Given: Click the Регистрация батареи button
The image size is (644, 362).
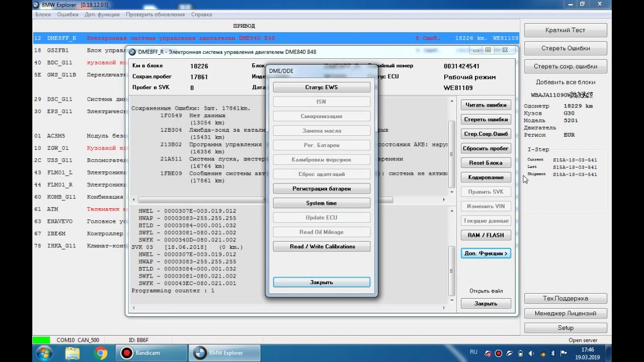Looking at the screenshot, I should pyautogui.click(x=321, y=189).
